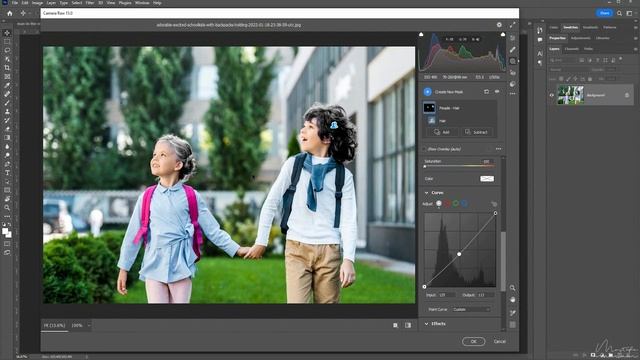
Task: Open Search icon in Photoshop top bar
Action: click(619, 13)
